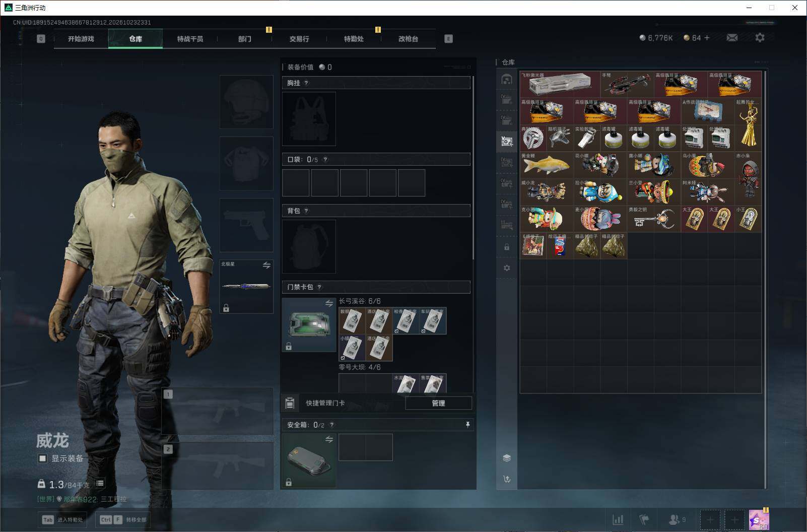Viewport: 807px width, 532px height.
Task: Open warehouse sidebar gear settings
Action: pos(507,268)
